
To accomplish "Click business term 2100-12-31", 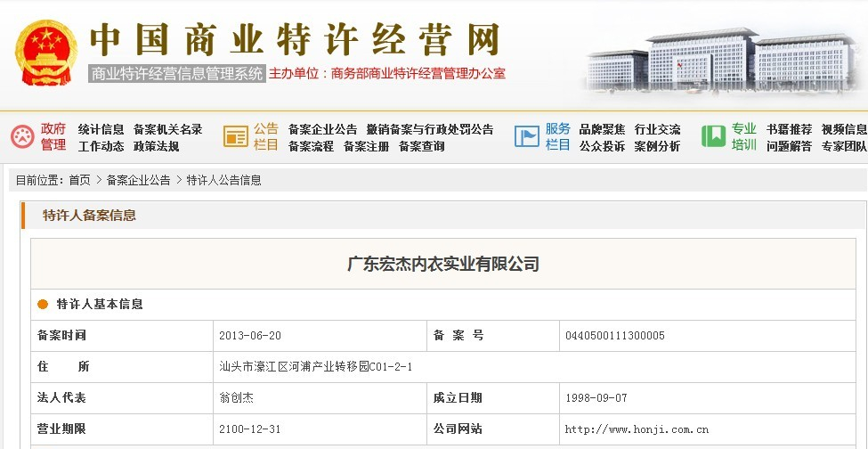I will 249,429.
